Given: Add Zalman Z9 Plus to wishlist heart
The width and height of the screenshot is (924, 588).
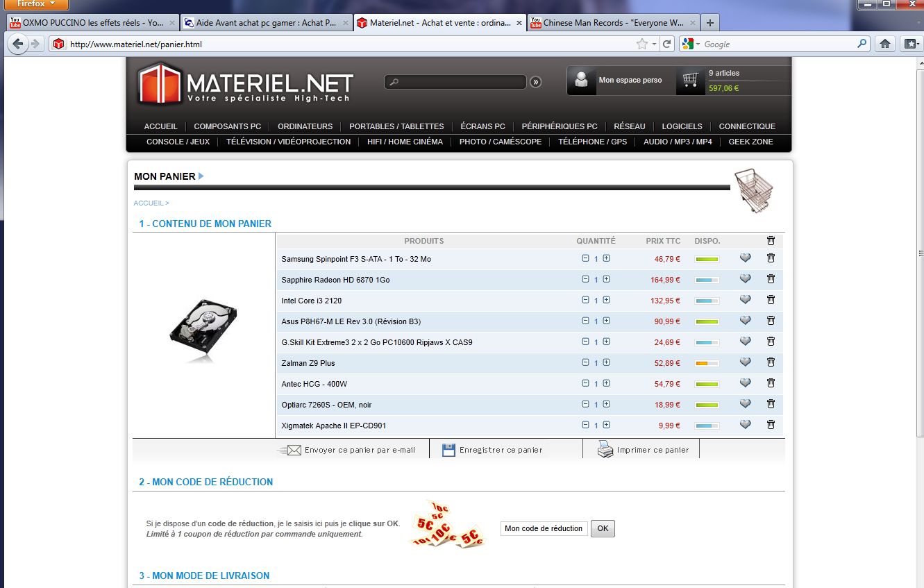Looking at the screenshot, I should (x=745, y=362).
